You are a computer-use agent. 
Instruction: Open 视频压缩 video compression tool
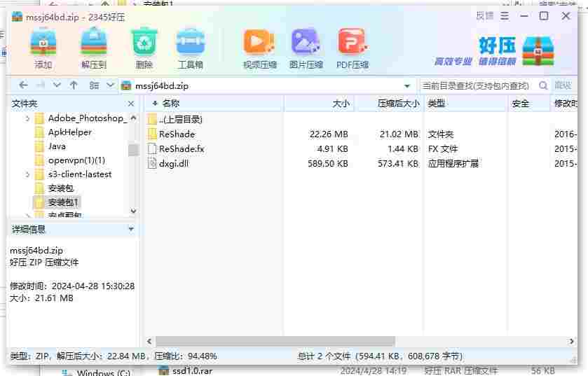pos(259,49)
